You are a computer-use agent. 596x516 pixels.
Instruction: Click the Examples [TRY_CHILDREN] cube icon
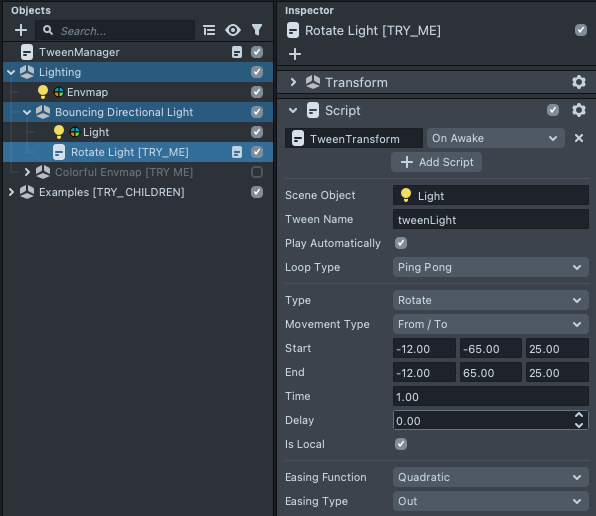point(27,192)
